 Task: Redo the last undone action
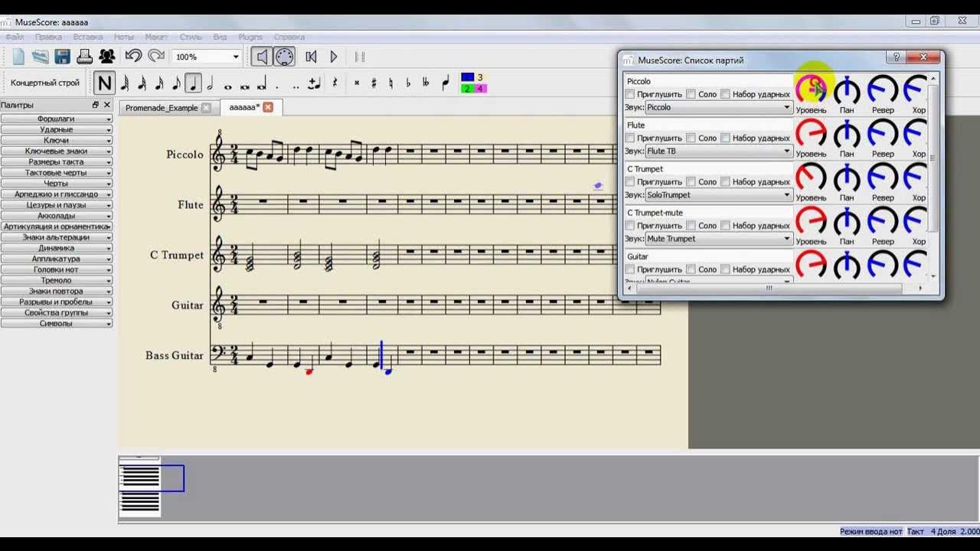point(156,56)
